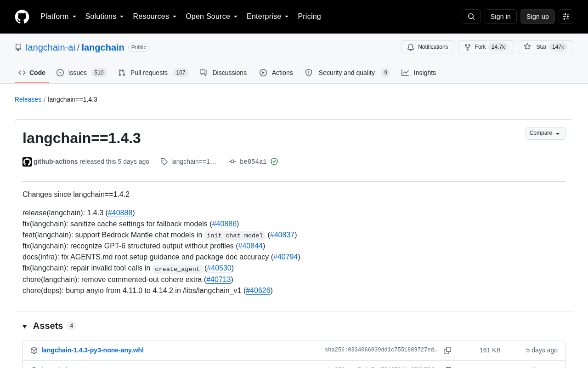Image resolution: width=588 pixels, height=368 pixels.
Task: Fork the langchain repository
Action: [x=486, y=47]
